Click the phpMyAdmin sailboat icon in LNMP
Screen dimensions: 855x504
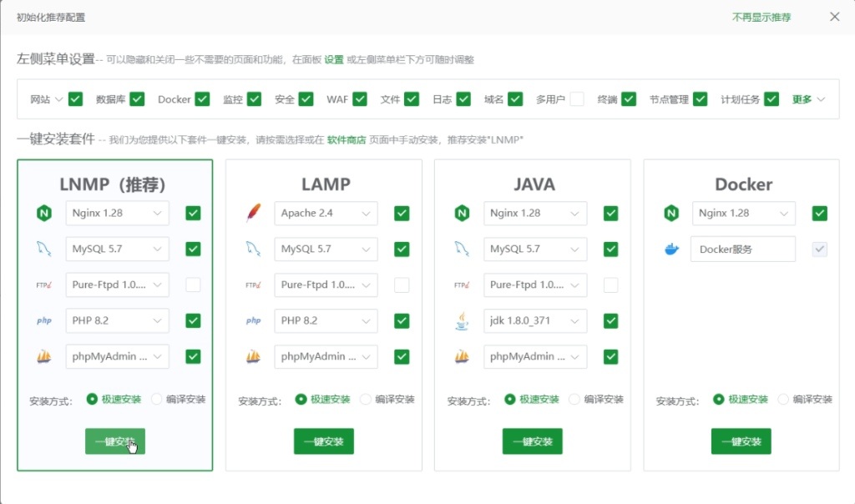[43, 356]
